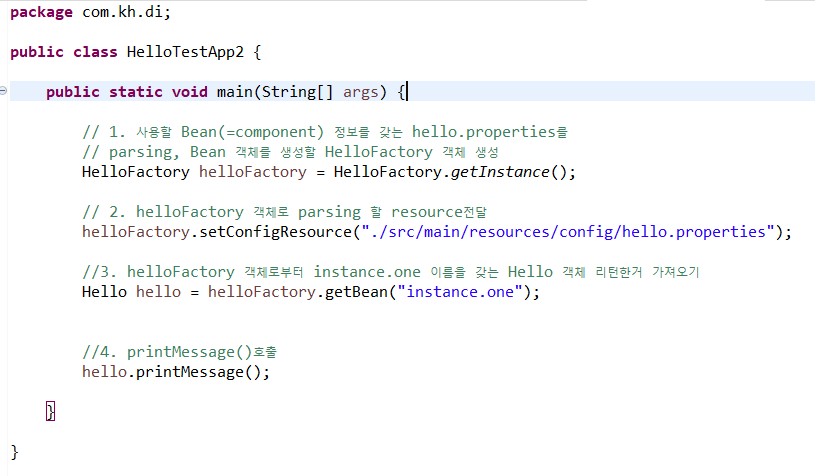Click the 'static' keyword
The height and width of the screenshot is (476, 815).
pyautogui.click(x=136, y=92)
